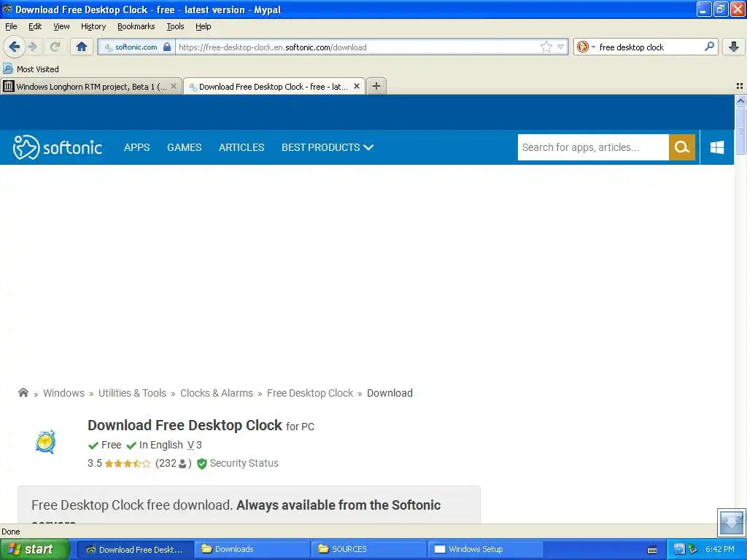
Task: Click the magnifier in browser search box
Action: coord(709,47)
